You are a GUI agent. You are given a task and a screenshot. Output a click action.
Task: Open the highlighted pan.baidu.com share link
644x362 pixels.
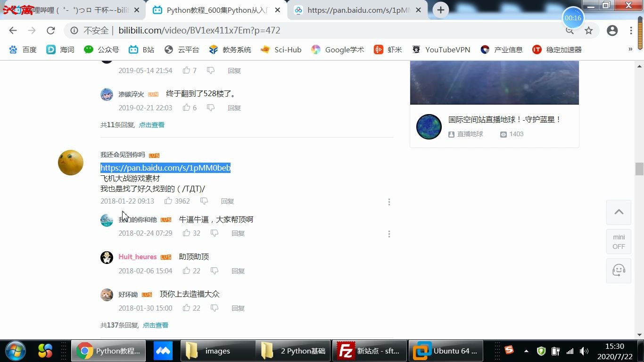pos(165,167)
